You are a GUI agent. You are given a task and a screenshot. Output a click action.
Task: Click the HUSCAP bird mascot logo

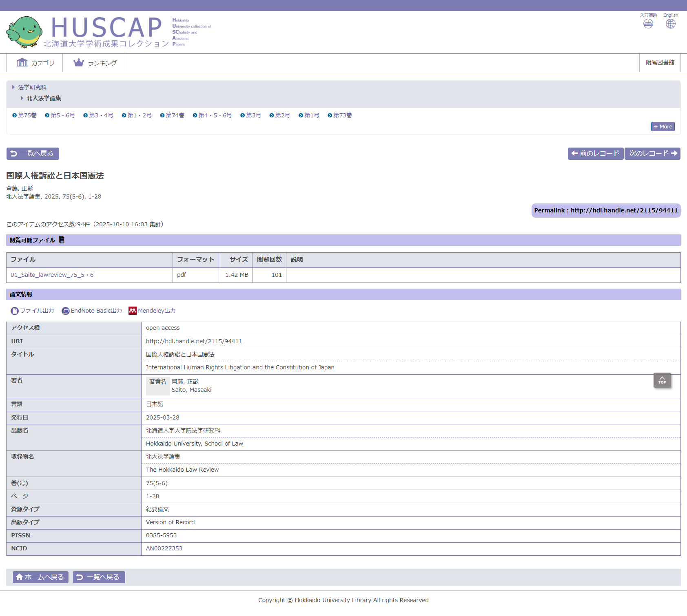click(24, 32)
